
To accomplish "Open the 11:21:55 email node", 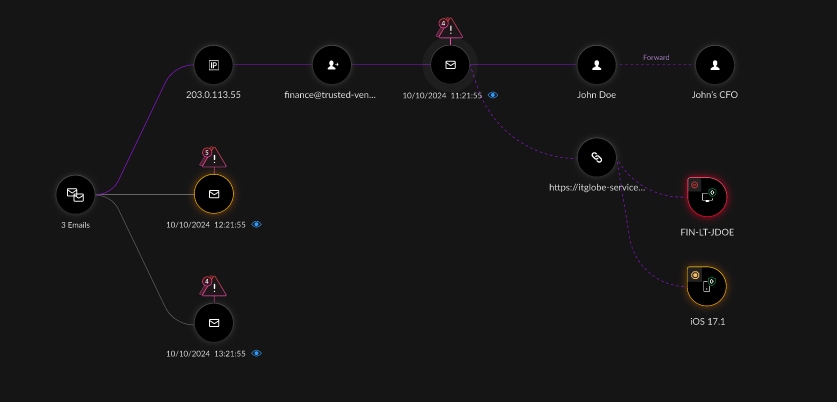I will (x=449, y=65).
